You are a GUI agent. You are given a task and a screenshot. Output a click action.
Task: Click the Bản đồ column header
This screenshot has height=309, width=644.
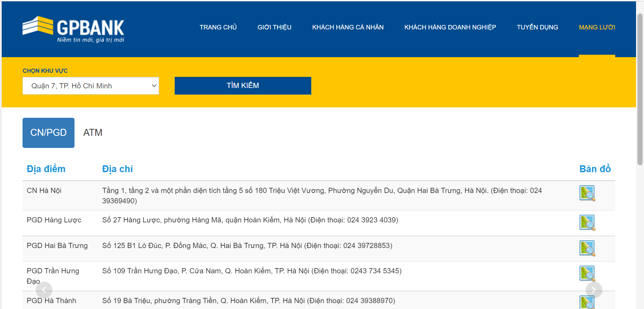[x=595, y=169]
